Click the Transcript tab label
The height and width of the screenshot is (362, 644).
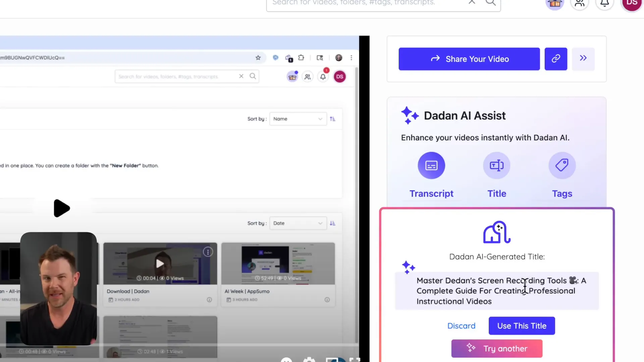tap(431, 194)
